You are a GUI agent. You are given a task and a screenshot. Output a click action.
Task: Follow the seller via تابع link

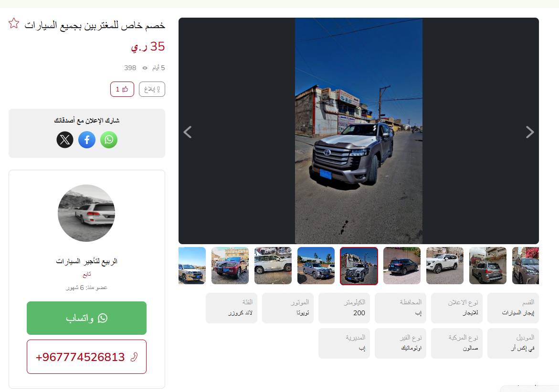tap(86, 274)
